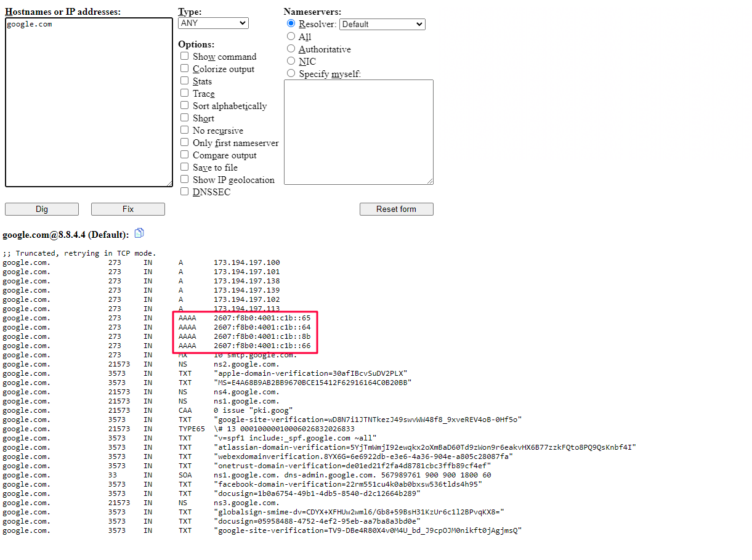The width and height of the screenshot is (752, 560).
Task: Click the NS record ns2.google.com.
Action: pyautogui.click(x=247, y=364)
